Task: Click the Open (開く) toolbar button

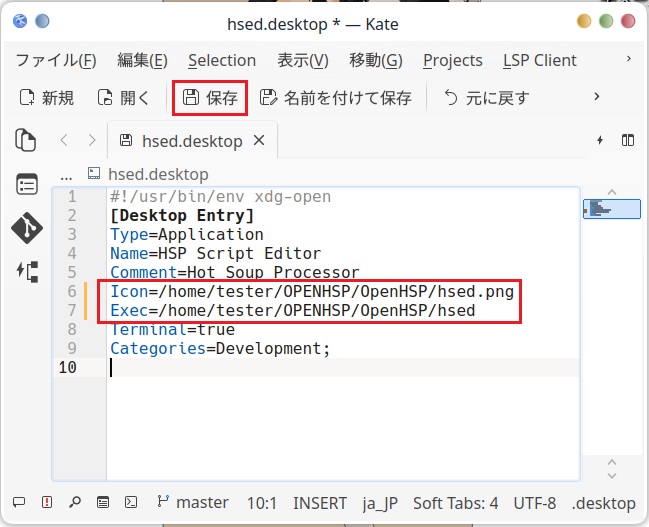Action: [123, 98]
